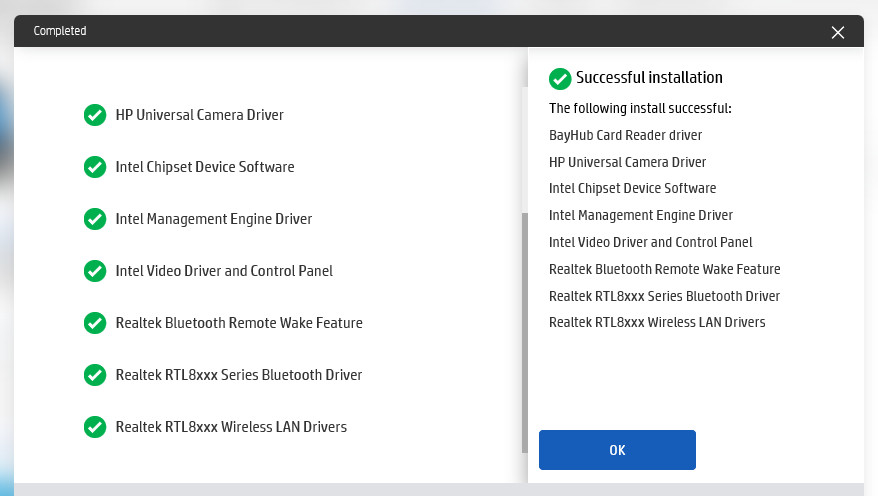Select HP Universal Camera Driver in left list
Viewport: 878px width, 496px height.
(199, 115)
